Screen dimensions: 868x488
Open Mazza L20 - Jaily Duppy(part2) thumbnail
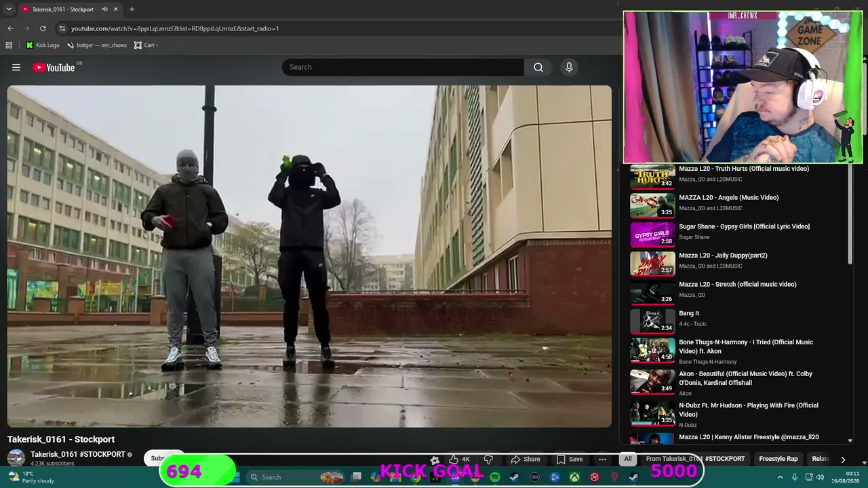[652, 264]
